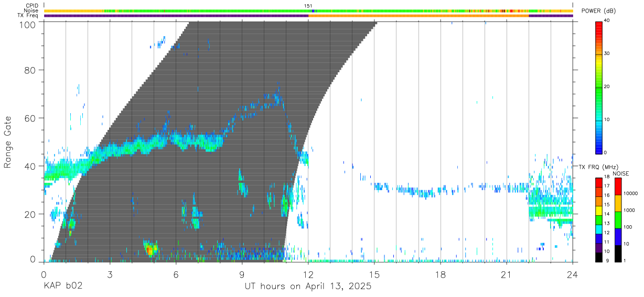Click the orange segment of TX FRQ color bar
Image resolution: width=644 pixels, height=297 pixels.
pyautogui.click(x=598, y=201)
